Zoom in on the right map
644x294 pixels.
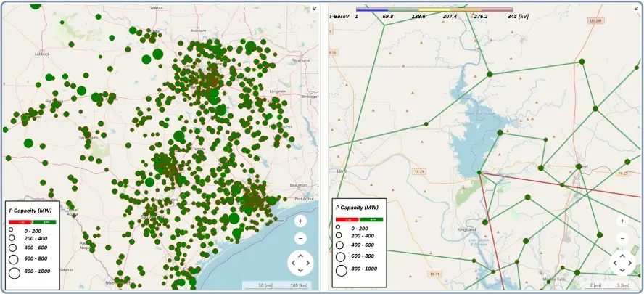(x=622, y=221)
